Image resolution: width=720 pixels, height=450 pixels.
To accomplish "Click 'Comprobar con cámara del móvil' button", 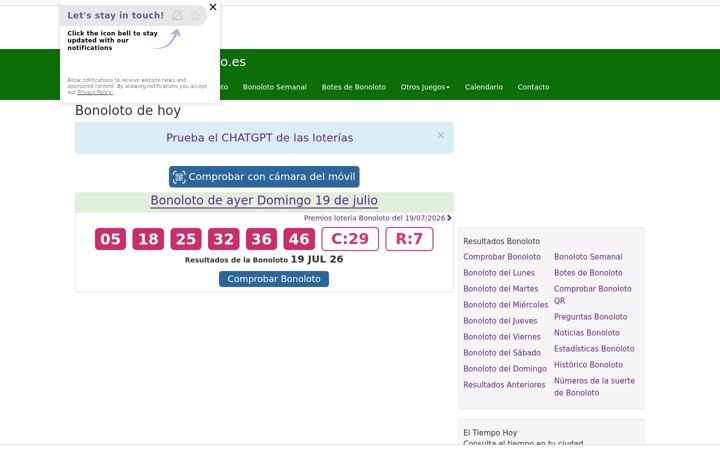I will tap(264, 177).
